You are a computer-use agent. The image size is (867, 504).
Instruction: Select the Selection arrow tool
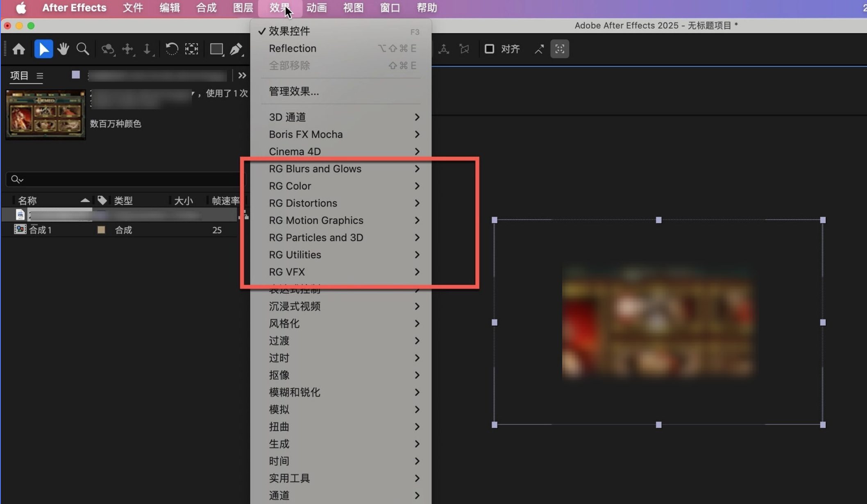click(43, 49)
